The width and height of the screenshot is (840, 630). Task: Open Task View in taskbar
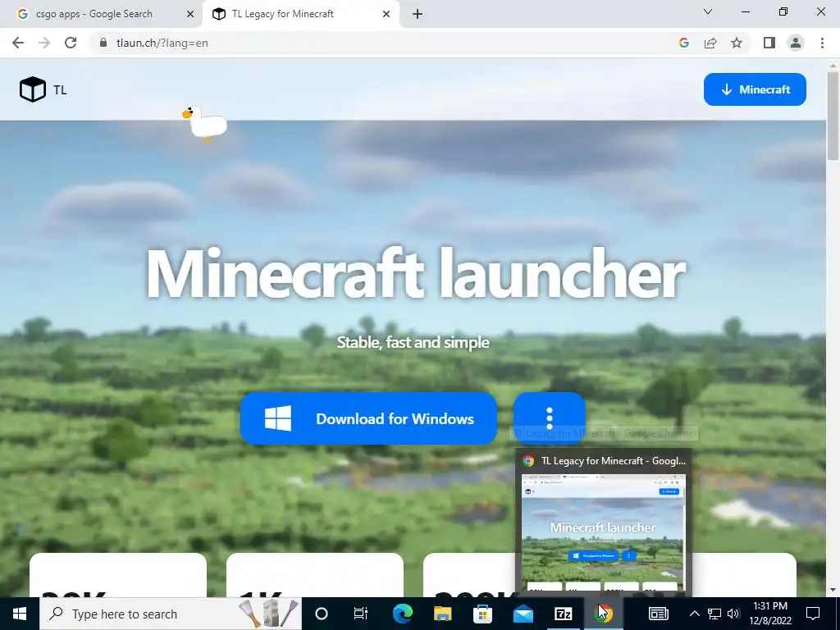click(x=361, y=614)
